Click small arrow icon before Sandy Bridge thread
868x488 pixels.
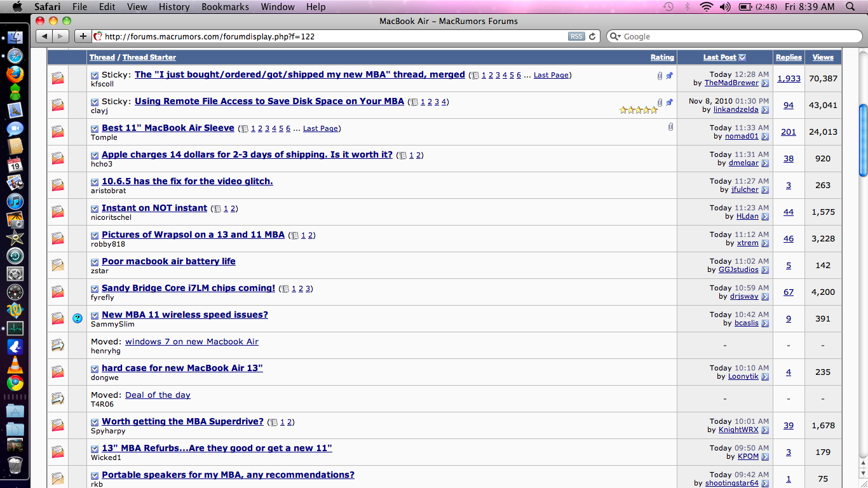(95, 288)
